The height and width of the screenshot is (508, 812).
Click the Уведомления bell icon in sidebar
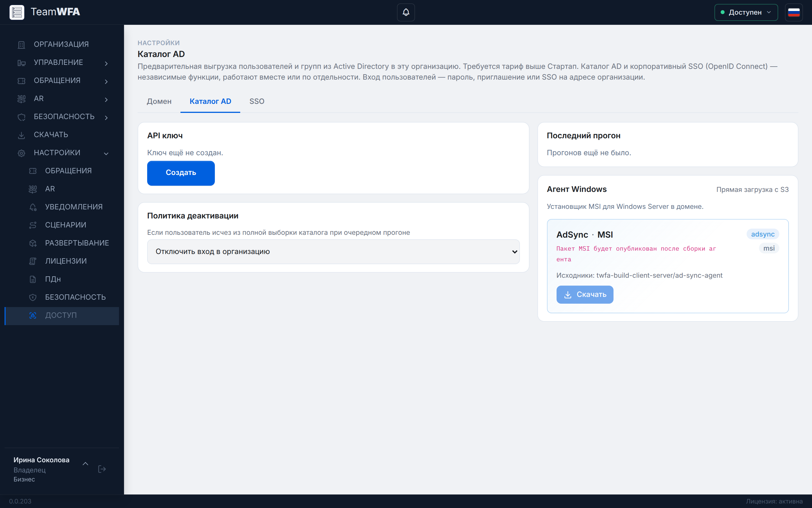[33, 207]
